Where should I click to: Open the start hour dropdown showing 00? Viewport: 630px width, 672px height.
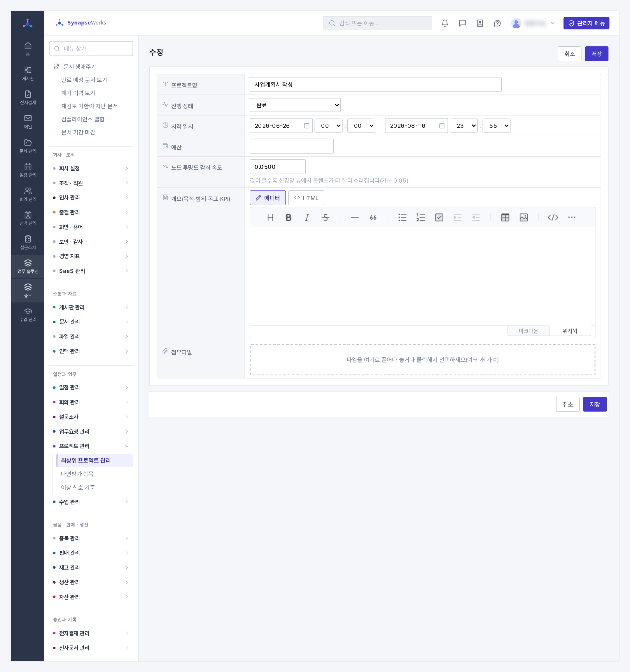pos(328,126)
